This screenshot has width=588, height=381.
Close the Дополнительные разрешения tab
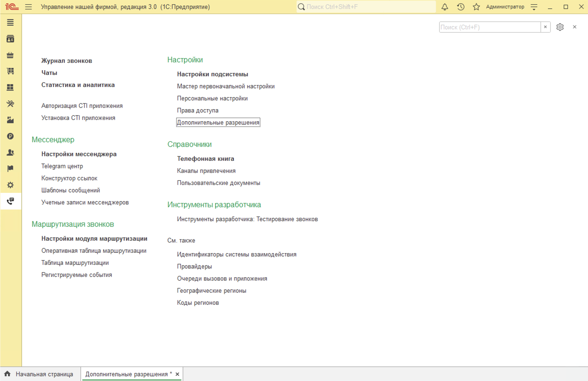coord(177,374)
